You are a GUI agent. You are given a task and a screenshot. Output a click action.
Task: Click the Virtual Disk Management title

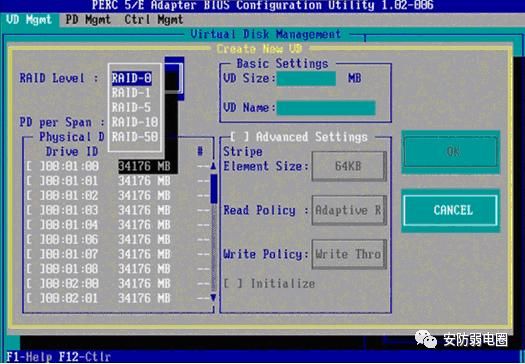click(266, 34)
